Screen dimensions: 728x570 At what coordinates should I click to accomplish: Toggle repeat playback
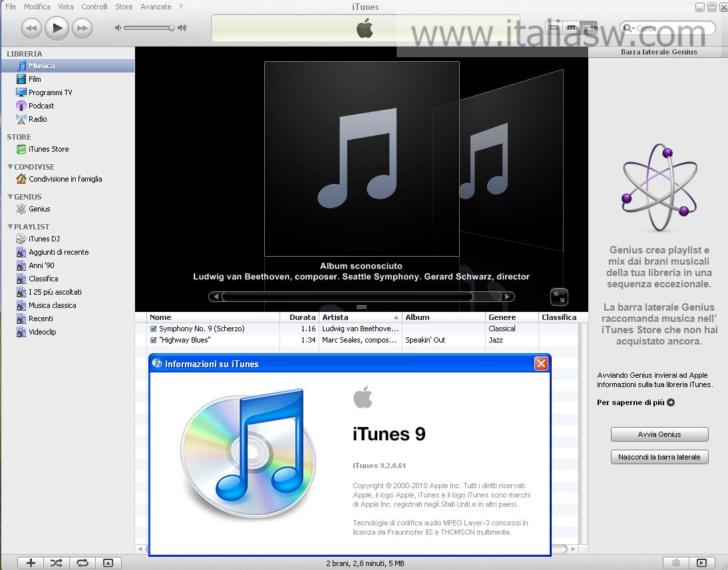(83, 563)
